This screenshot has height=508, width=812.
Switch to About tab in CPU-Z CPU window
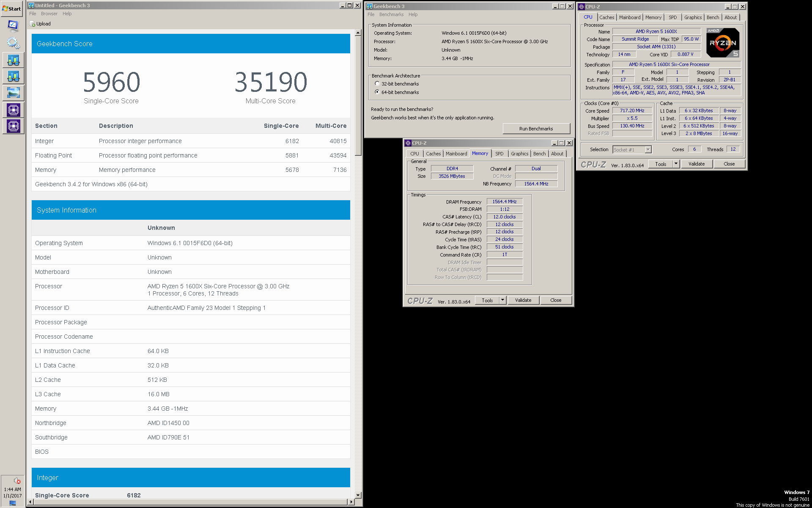(731, 17)
